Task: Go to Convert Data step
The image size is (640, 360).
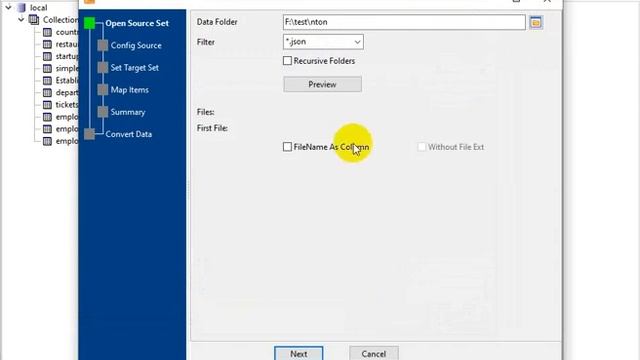Action: [129, 134]
